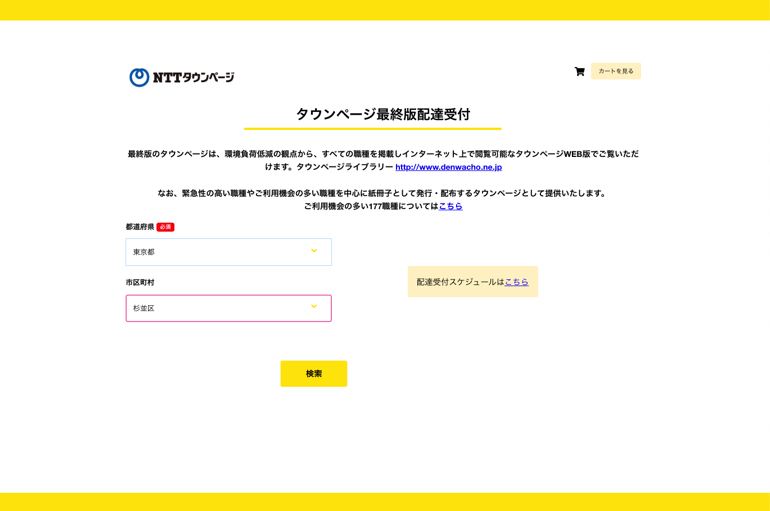Click the タウンページ最終版配達受付 page heading

click(382, 114)
